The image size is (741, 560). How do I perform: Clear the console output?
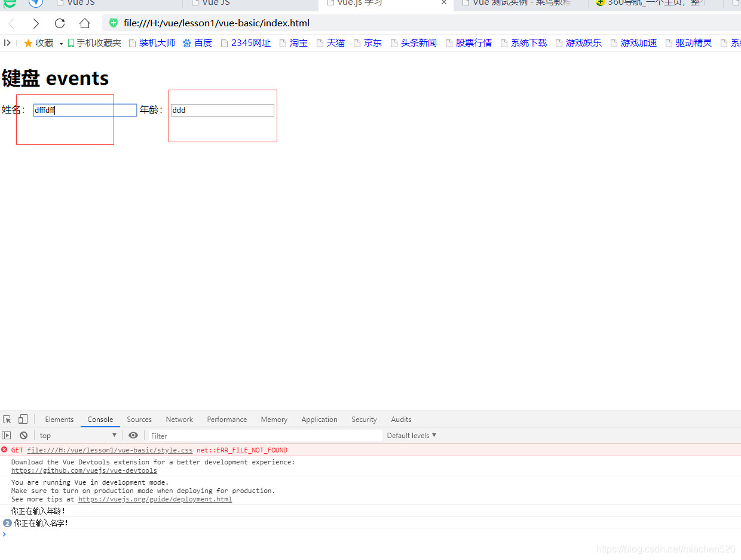[x=23, y=435]
